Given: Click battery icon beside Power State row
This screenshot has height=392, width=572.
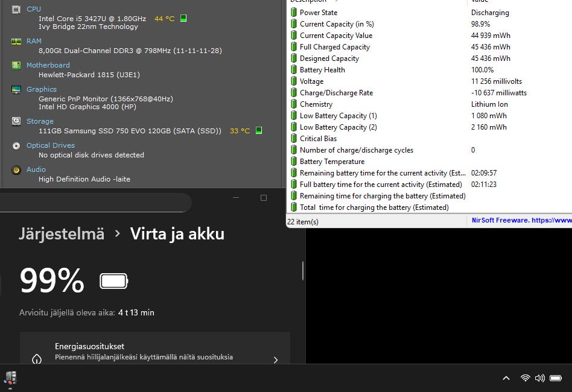Looking at the screenshot, I should [x=294, y=13].
